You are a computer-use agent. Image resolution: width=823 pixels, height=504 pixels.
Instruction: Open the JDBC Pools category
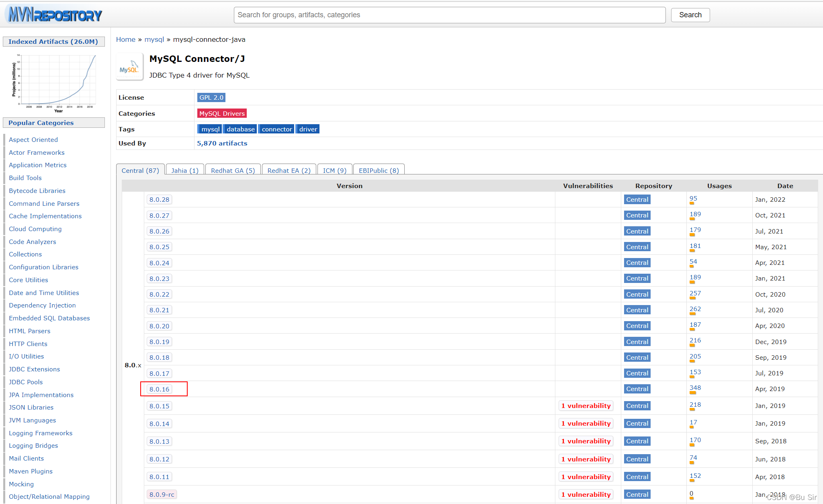26,382
